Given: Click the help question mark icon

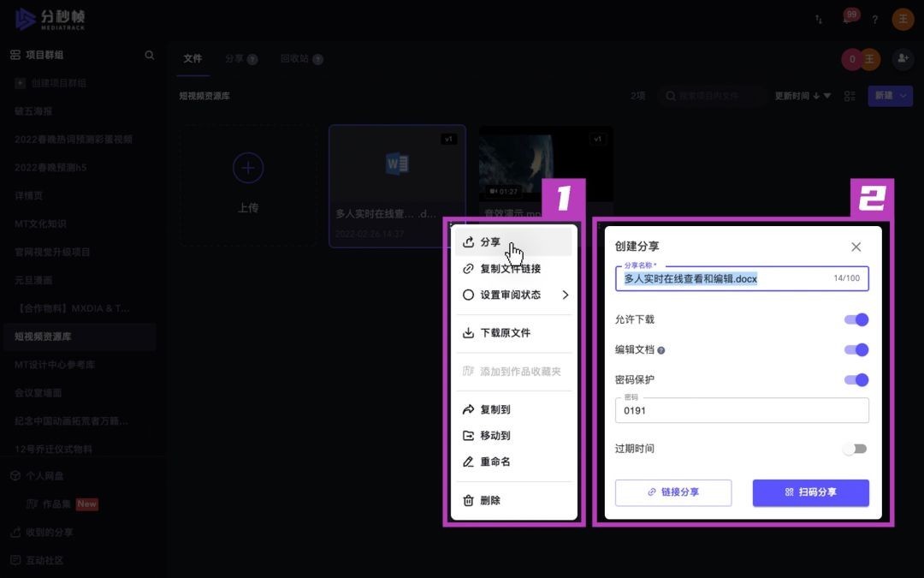Looking at the screenshot, I should (874, 20).
